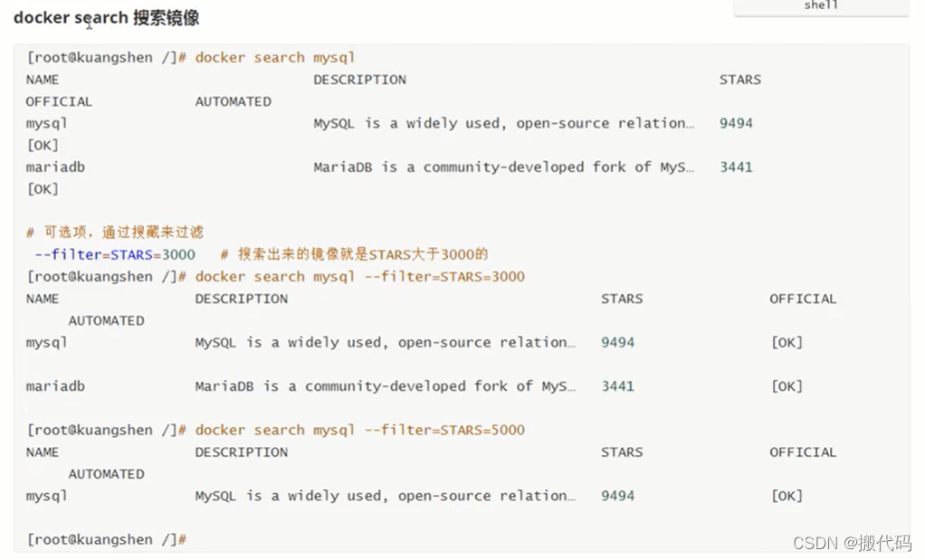Click the 9494 star count in the unfiltered output

[736, 124]
